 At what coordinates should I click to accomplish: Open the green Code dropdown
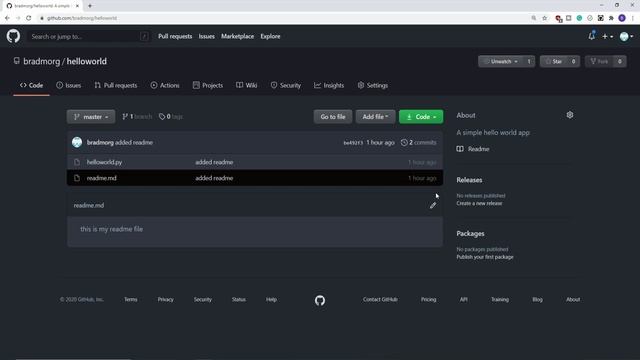click(421, 117)
